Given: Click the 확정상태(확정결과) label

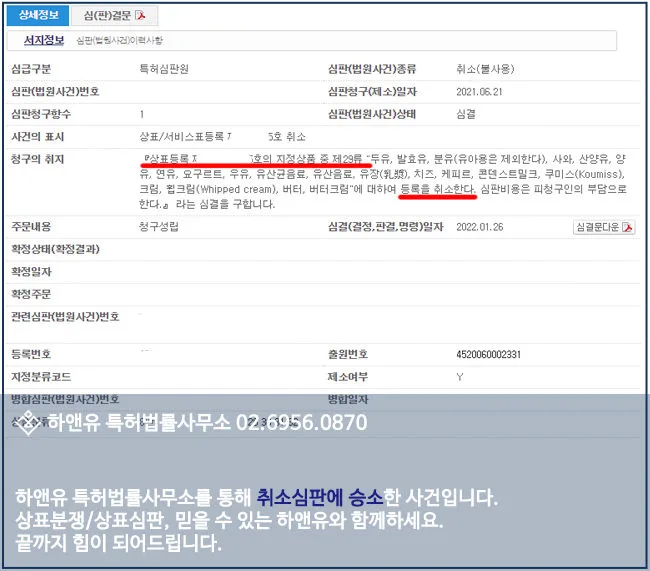Looking at the screenshot, I should [56, 249].
